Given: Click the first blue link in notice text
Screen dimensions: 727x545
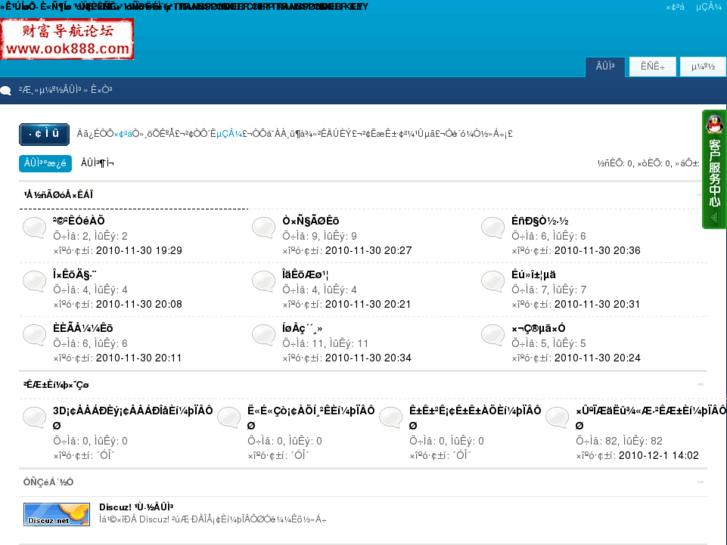Looking at the screenshot, I should (x=122, y=134).
